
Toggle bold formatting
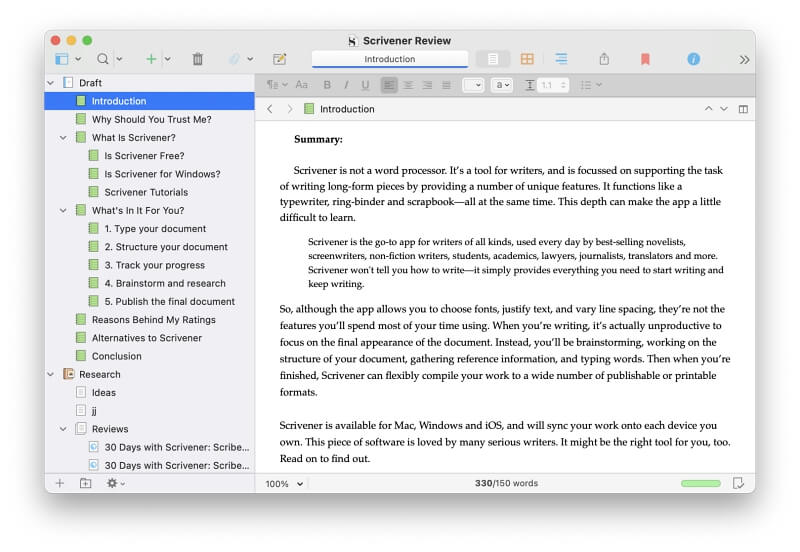point(327,85)
